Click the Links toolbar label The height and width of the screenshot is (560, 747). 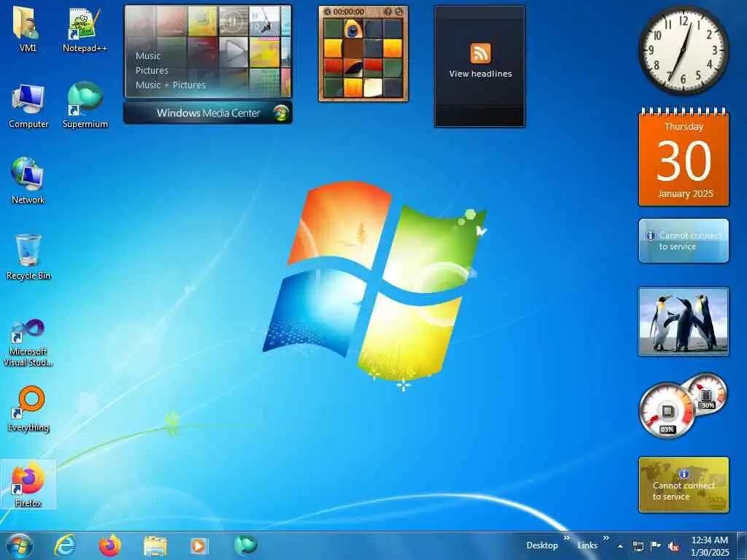pos(587,545)
